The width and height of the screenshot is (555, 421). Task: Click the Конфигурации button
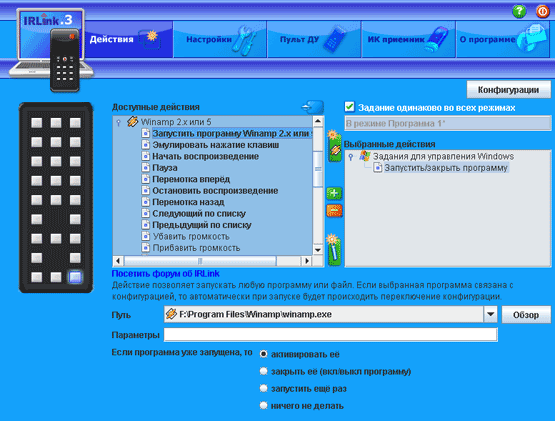pyautogui.click(x=509, y=90)
